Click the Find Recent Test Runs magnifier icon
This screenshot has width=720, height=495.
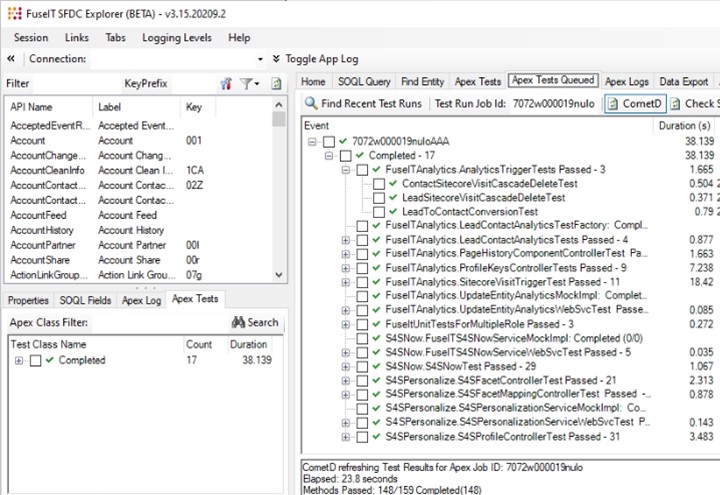(x=311, y=103)
